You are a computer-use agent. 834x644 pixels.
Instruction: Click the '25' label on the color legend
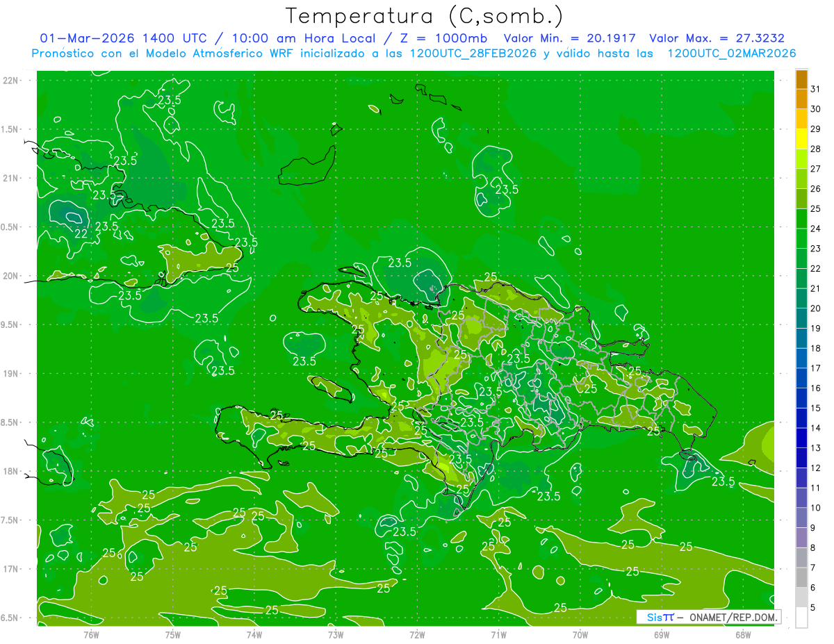pyautogui.click(x=816, y=208)
